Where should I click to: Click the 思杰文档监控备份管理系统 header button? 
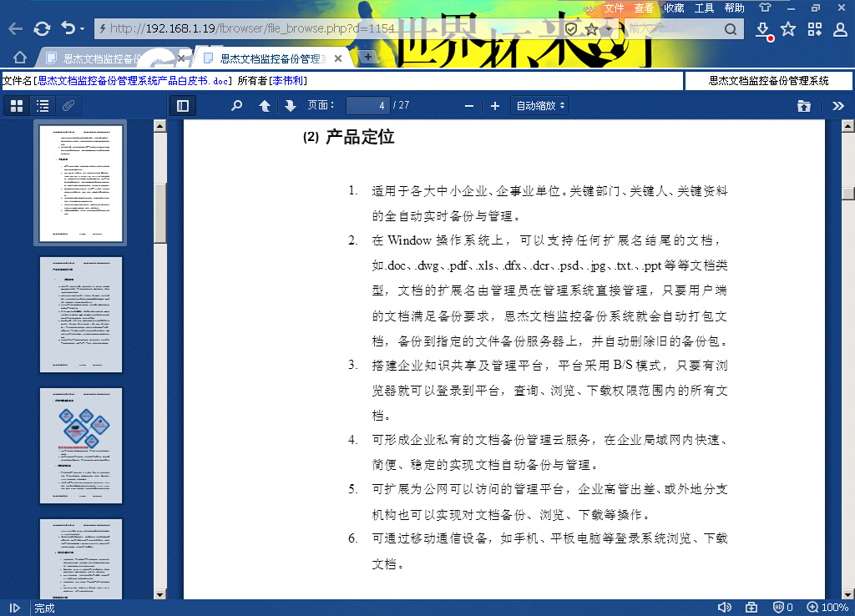pos(768,81)
